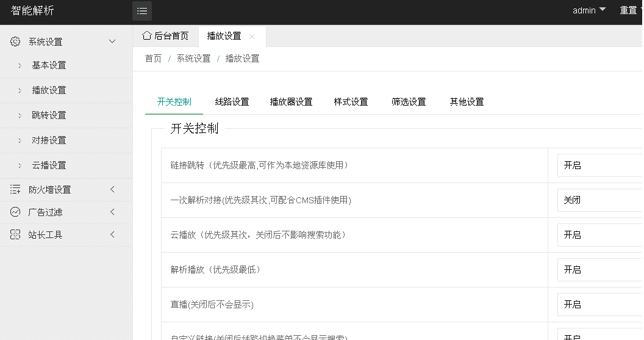Viewport: 644px width, 340px height.
Task: Open 跳转设置 in the sidebar
Action: pos(49,115)
